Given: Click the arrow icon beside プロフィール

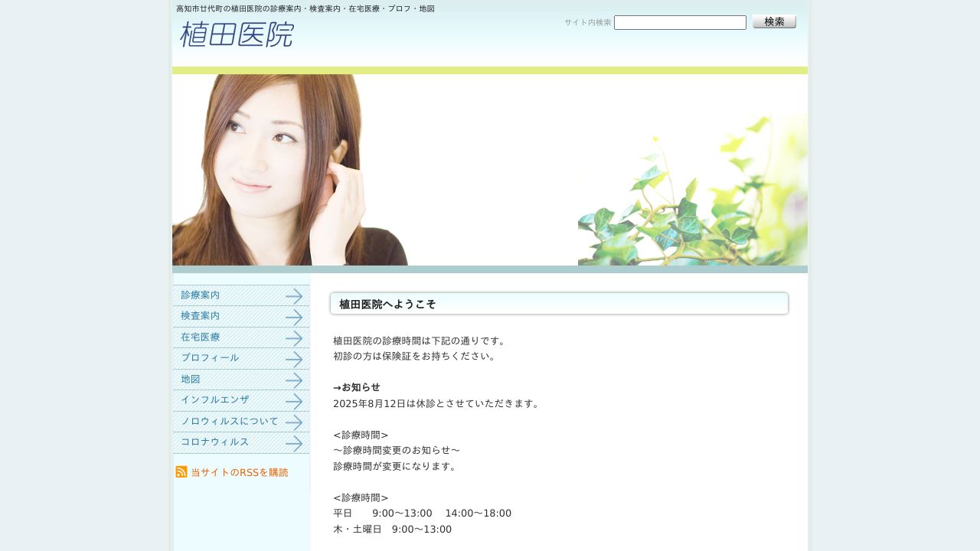Looking at the screenshot, I should point(294,359).
